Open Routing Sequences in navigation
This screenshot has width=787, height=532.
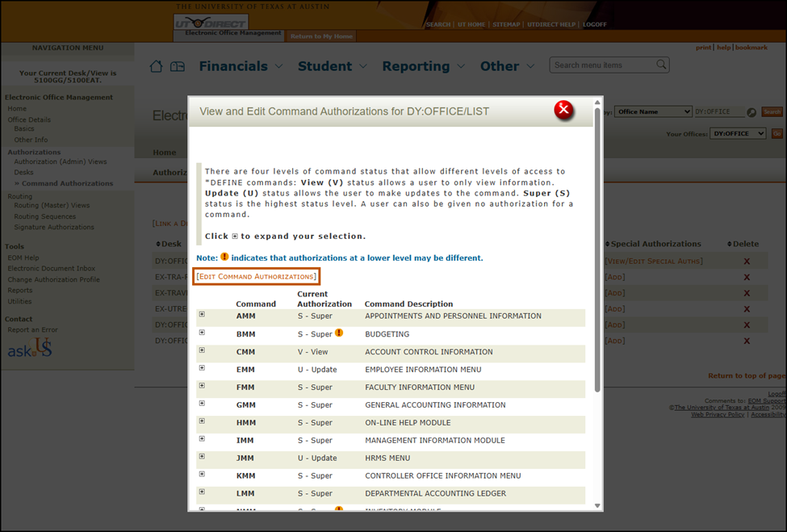[44, 216]
